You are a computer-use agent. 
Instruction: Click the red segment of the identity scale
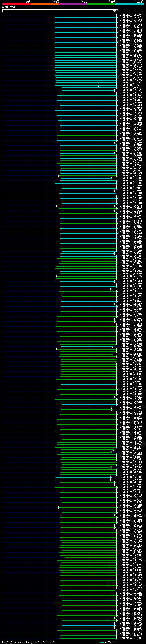tap(16, 4)
